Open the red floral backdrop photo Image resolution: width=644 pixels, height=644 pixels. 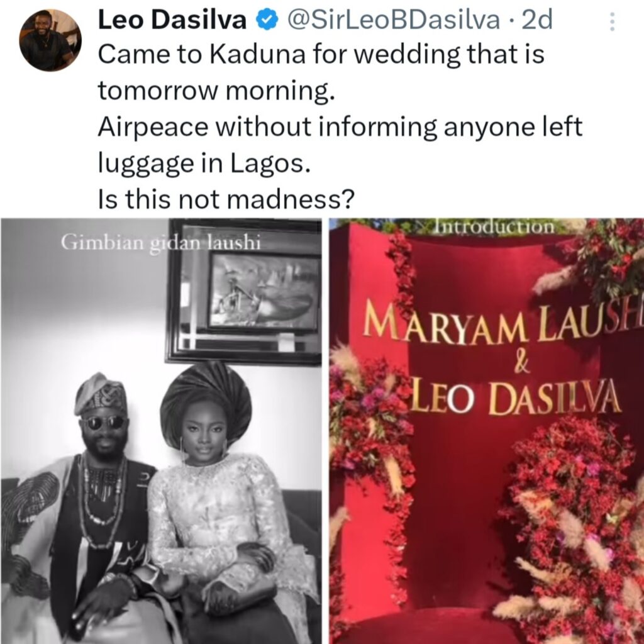click(x=487, y=431)
